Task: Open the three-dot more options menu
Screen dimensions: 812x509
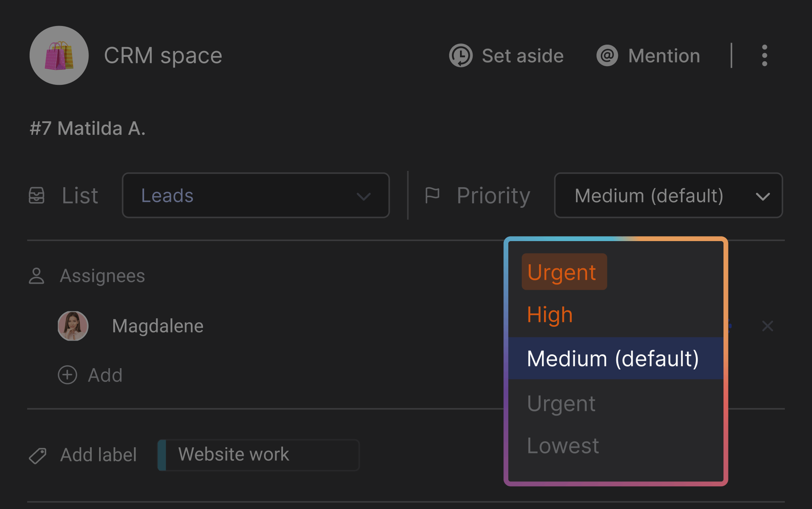Action: click(764, 56)
